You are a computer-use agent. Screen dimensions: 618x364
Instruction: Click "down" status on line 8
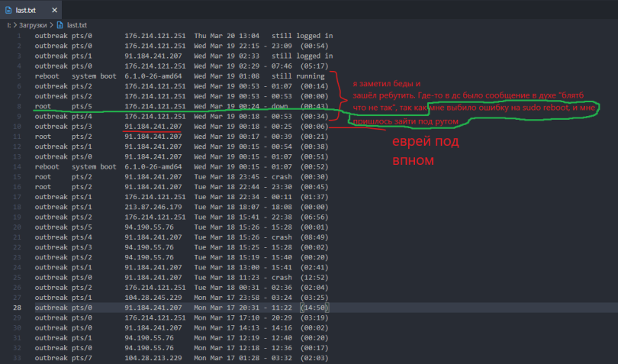(279, 107)
